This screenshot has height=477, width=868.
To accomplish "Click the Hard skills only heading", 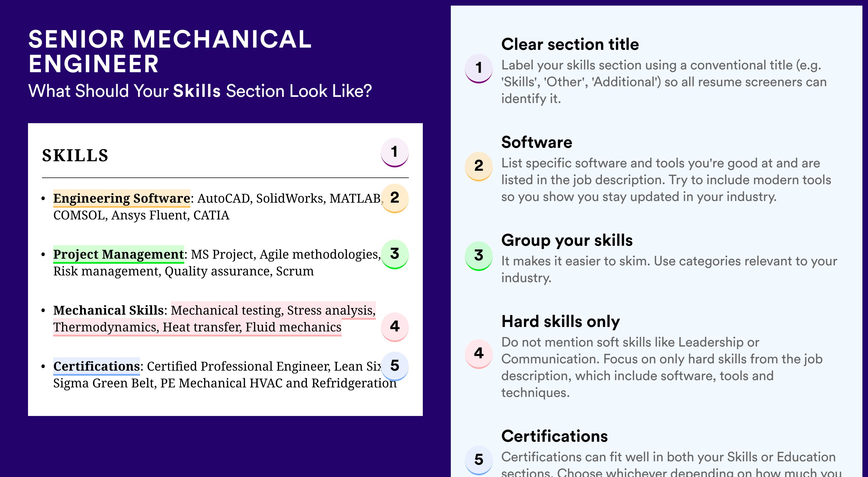I will point(560,321).
